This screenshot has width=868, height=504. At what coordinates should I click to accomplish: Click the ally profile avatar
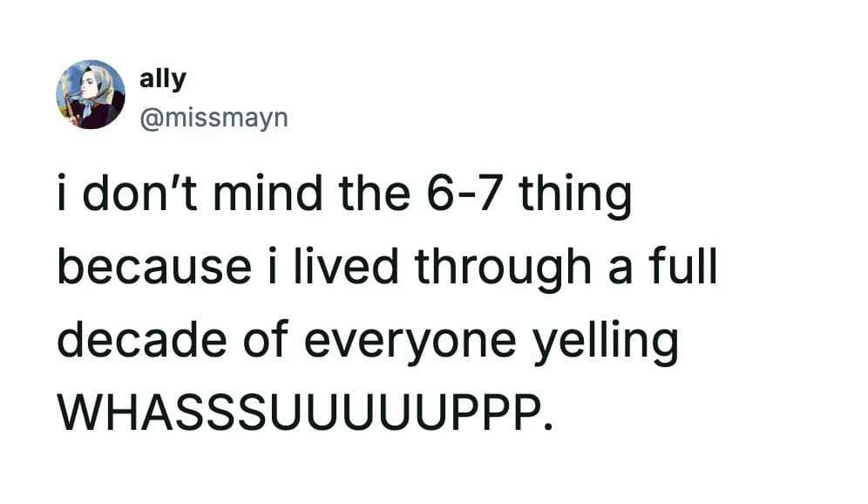click(x=91, y=94)
